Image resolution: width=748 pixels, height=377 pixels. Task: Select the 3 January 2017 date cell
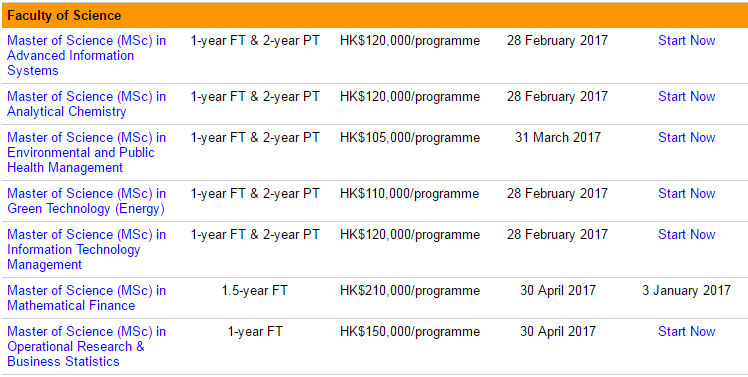(686, 291)
